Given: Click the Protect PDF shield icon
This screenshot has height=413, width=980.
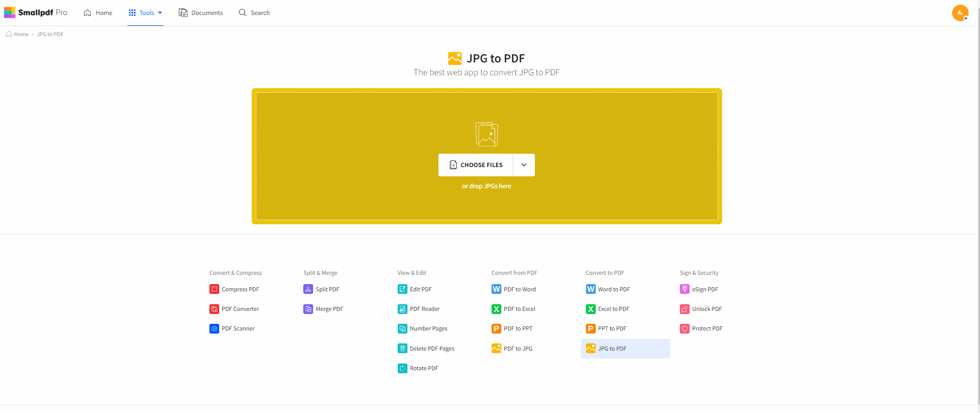Looking at the screenshot, I should [684, 328].
